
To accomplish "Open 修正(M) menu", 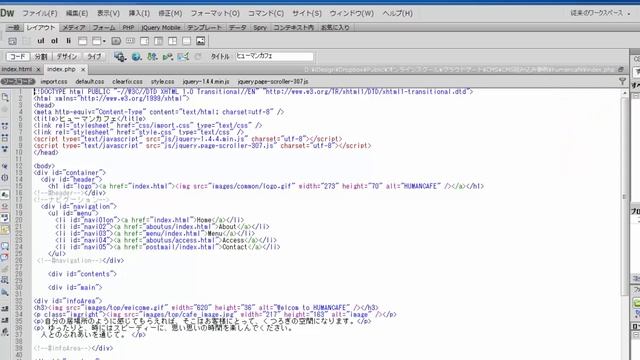I will [x=170, y=13].
